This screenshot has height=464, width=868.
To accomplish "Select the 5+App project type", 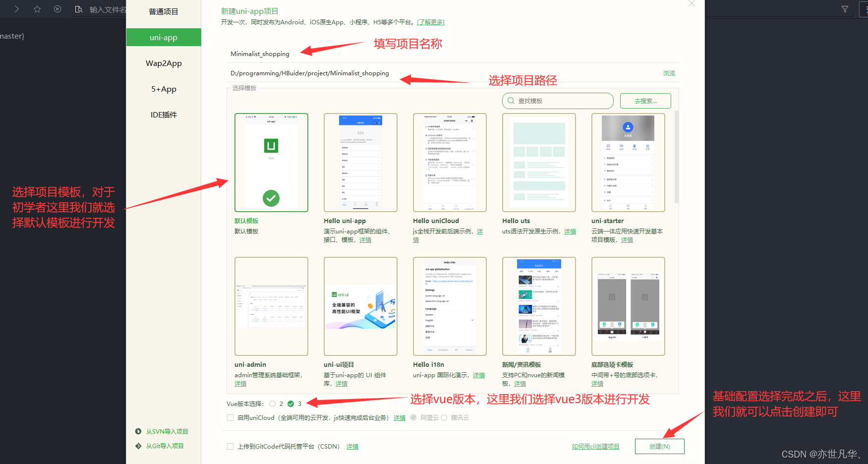I will click(x=164, y=89).
